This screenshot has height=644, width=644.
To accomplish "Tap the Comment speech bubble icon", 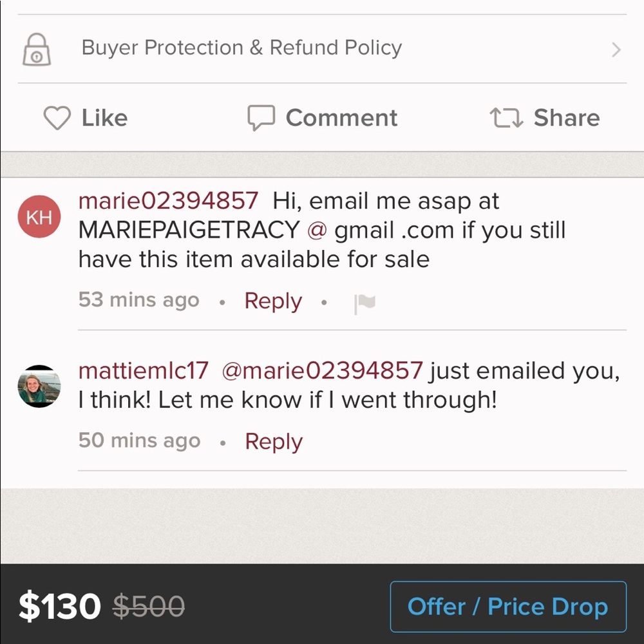I will (x=261, y=118).
